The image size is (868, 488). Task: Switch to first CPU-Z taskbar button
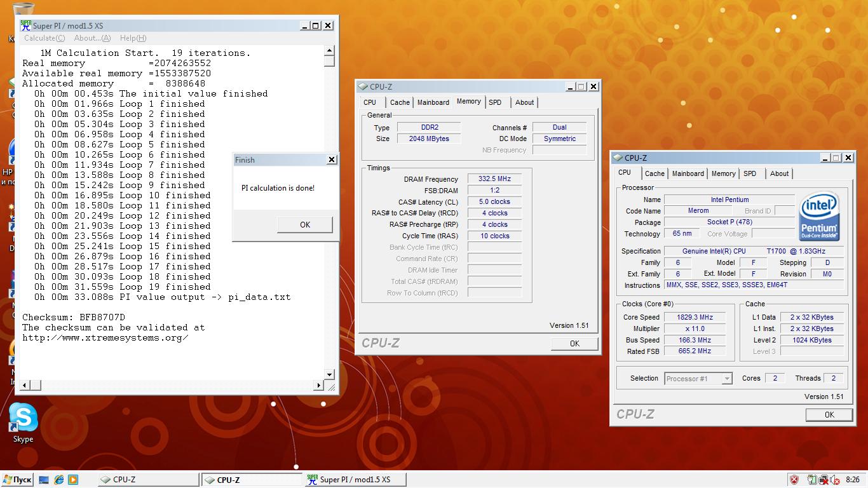tap(149, 480)
